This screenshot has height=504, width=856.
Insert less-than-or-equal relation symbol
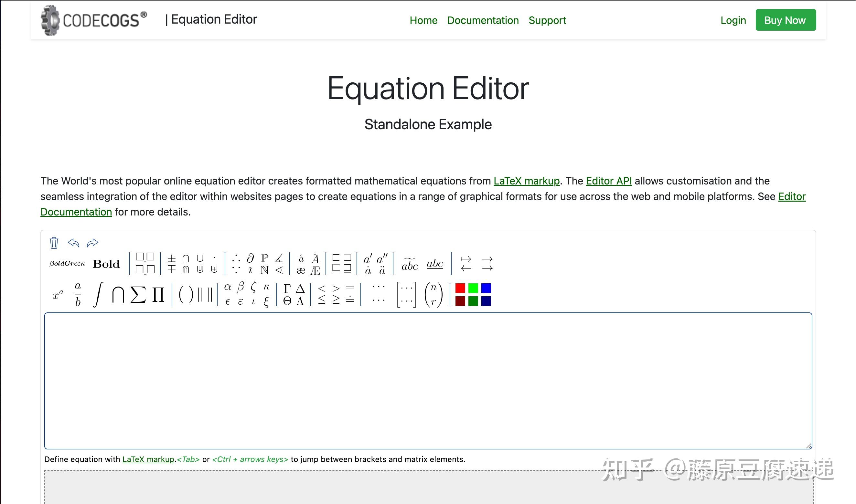coord(322,299)
